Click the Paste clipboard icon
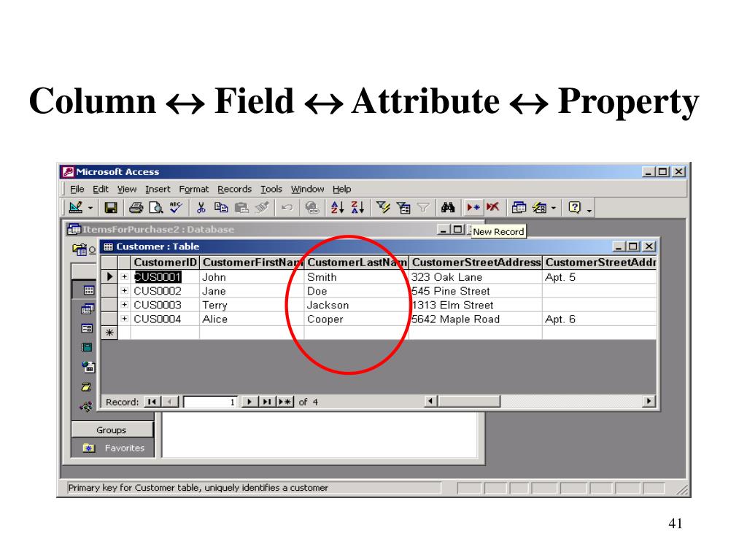This screenshot has height=560, width=747. coord(241,208)
